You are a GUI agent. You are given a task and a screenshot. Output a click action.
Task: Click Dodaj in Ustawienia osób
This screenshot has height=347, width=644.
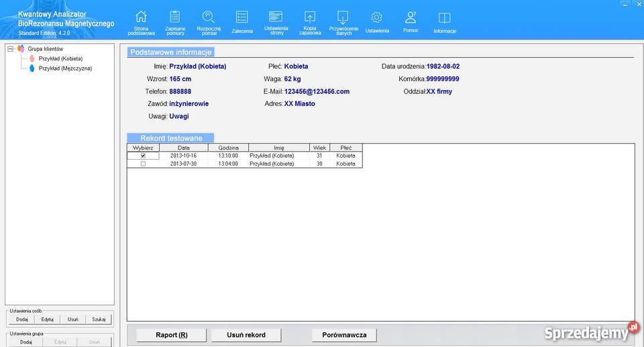click(22, 319)
